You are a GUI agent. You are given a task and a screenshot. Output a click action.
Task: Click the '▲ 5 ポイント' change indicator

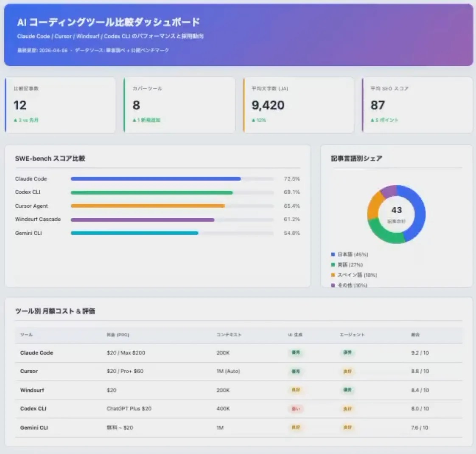coord(384,120)
